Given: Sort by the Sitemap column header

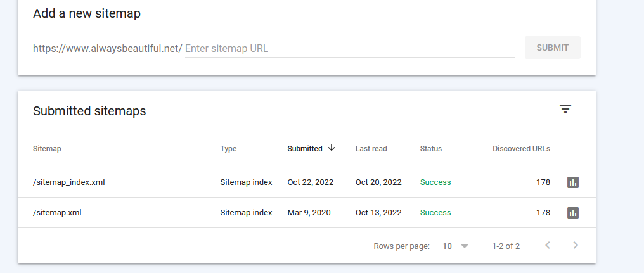Looking at the screenshot, I should [47, 149].
